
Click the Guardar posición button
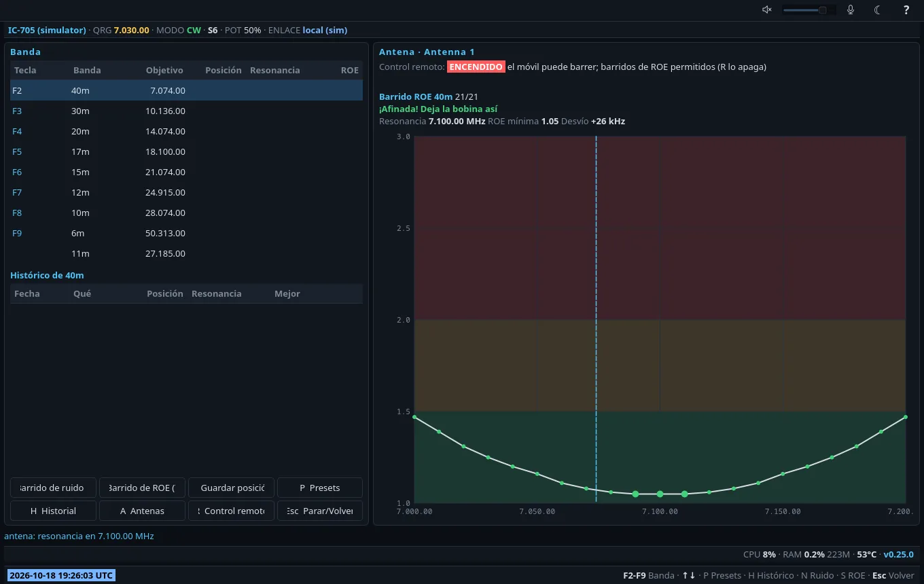[231, 488]
